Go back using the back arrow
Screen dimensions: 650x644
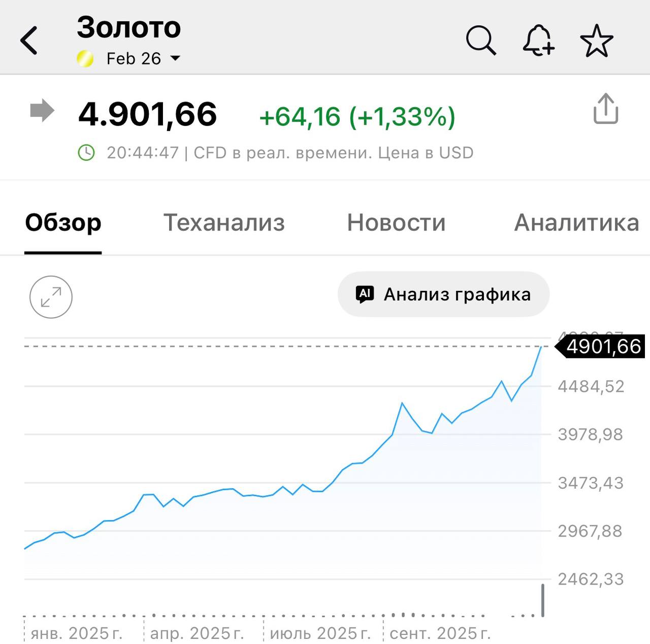click(29, 40)
